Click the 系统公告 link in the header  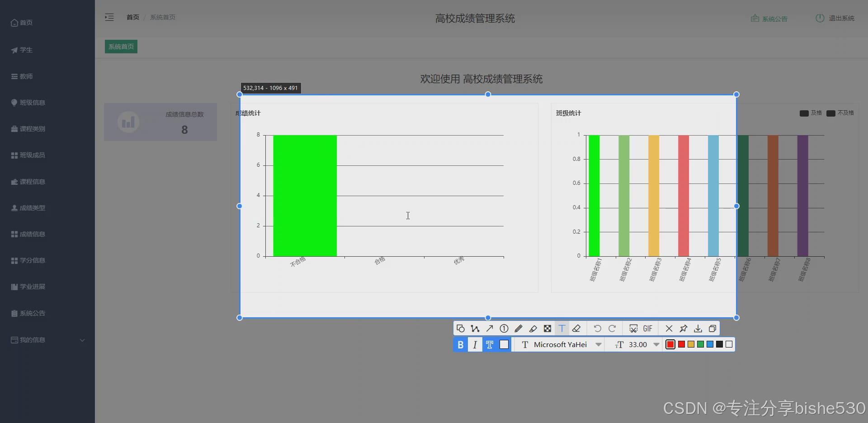(769, 19)
